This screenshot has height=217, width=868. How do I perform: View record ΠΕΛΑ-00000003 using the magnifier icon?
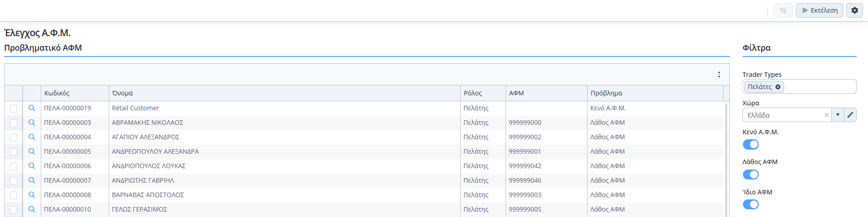[x=32, y=123]
